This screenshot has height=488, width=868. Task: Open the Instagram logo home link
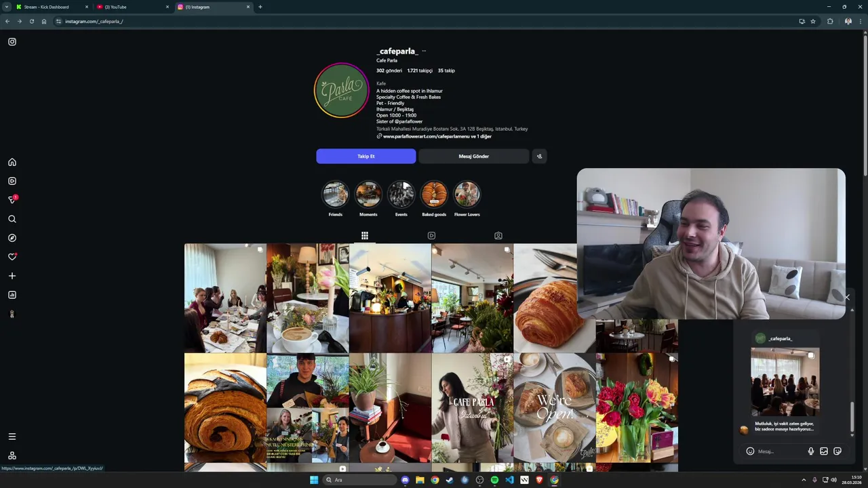click(12, 42)
